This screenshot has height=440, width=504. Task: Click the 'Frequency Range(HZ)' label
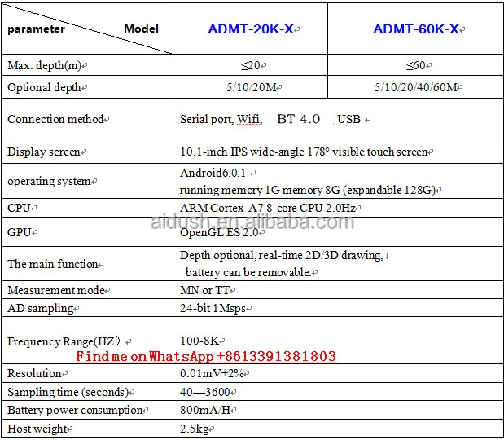[64, 341]
